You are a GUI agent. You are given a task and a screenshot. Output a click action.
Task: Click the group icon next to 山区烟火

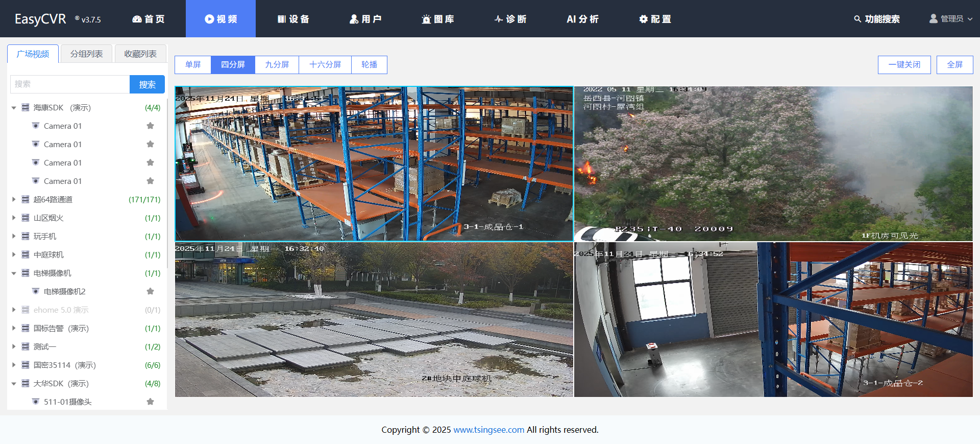26,218
